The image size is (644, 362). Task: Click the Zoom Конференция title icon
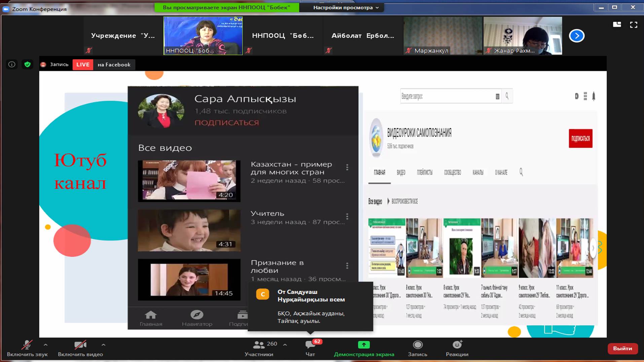pyautogui.click(x=6, y=9)
